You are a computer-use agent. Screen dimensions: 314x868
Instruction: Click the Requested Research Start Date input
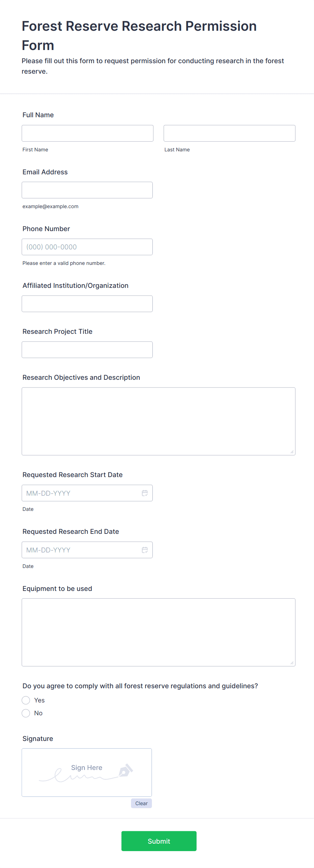click(x=81, y=493)
